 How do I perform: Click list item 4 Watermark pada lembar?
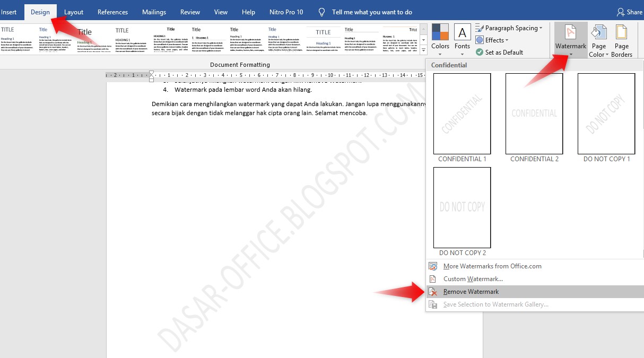238,90
